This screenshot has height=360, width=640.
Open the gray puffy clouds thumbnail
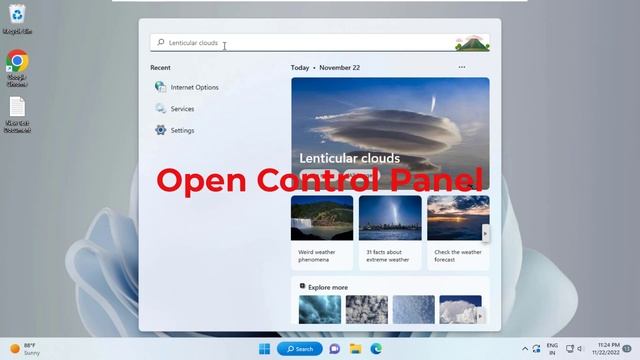(x=367, y=310)
